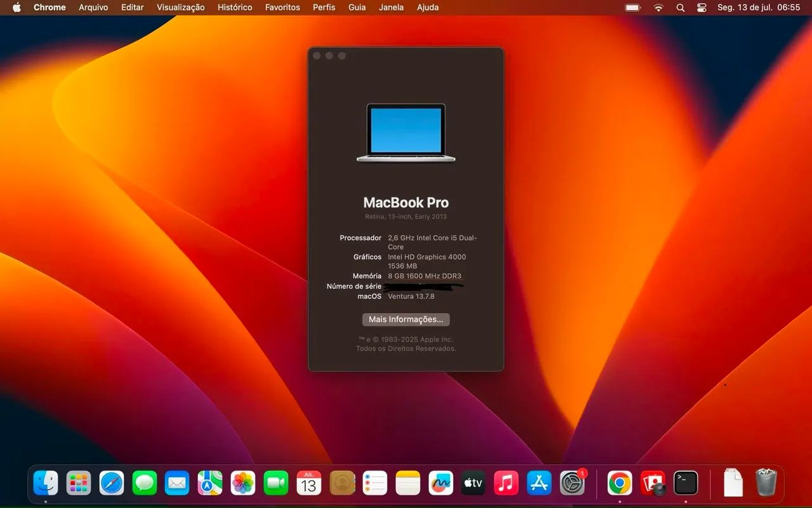Screen dimensions: 812x508
Task: Open the Apple TV app in Dock
Action: 473,483
